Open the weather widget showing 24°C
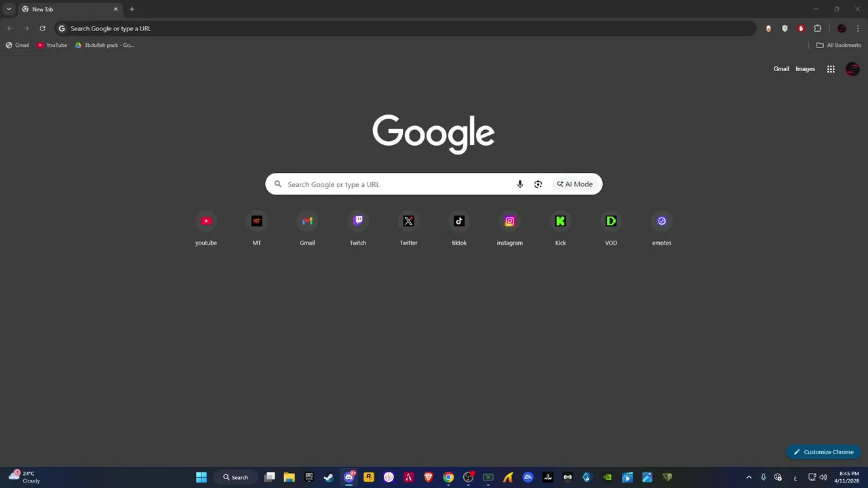The height and width of the screenshot is (488, 868). point(24,477)
